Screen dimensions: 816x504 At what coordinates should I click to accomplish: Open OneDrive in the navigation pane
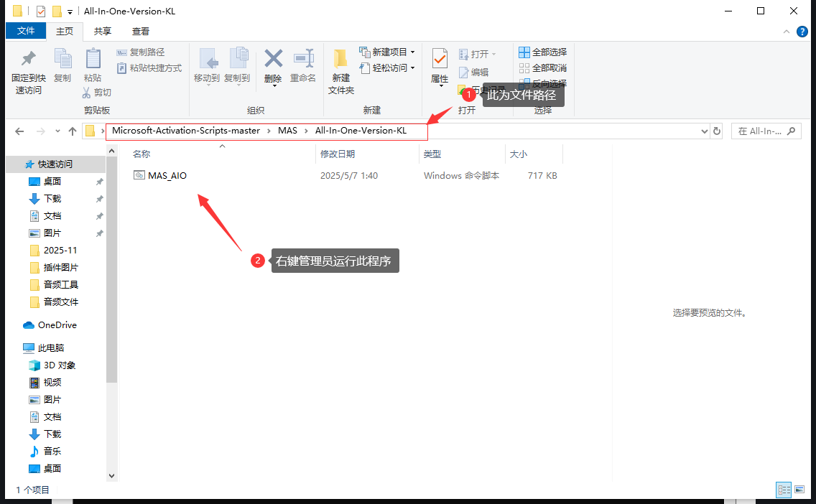(50, 325)
